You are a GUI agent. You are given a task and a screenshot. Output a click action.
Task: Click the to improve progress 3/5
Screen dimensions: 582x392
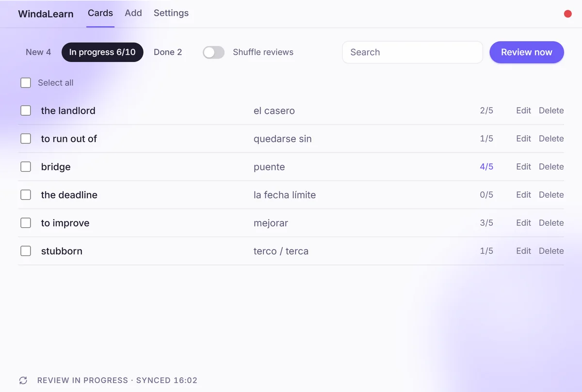click(486, 223)
